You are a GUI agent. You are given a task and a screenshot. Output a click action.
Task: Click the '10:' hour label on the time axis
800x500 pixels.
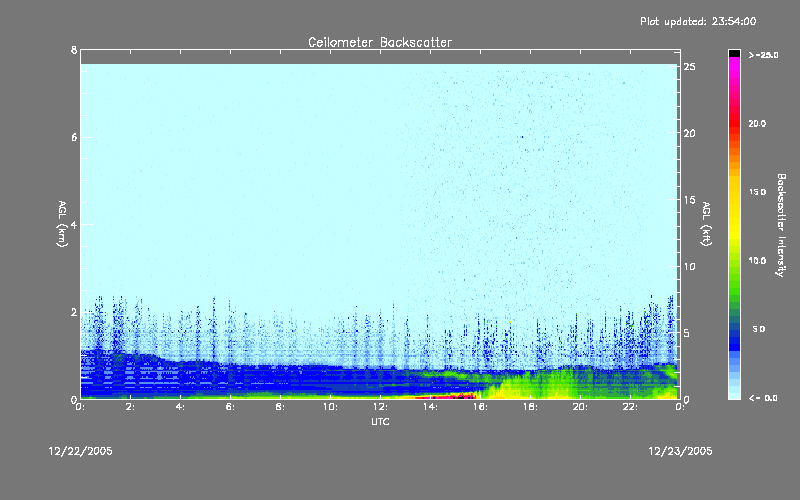click(x=331, y=407)
